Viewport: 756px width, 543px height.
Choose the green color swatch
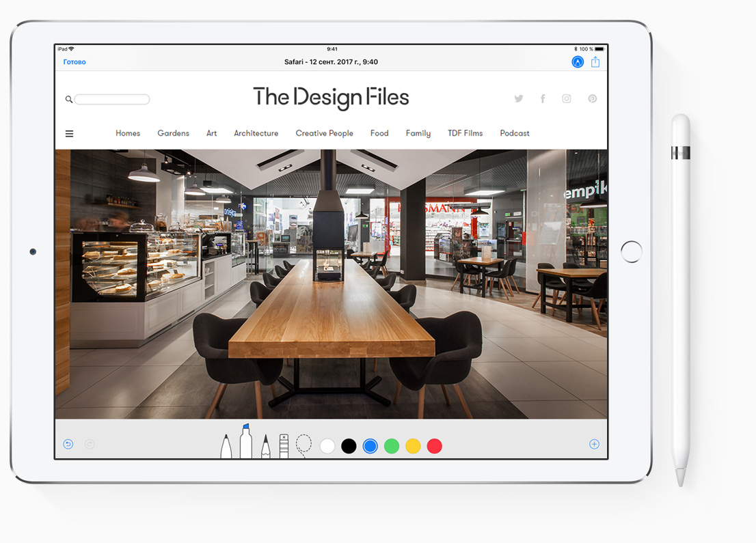coord(392,446)
